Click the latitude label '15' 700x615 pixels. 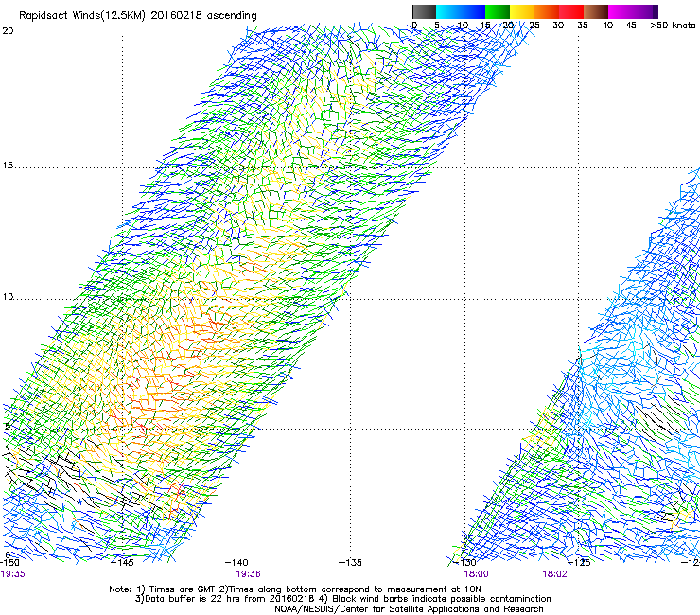click(x=8, y=166)
